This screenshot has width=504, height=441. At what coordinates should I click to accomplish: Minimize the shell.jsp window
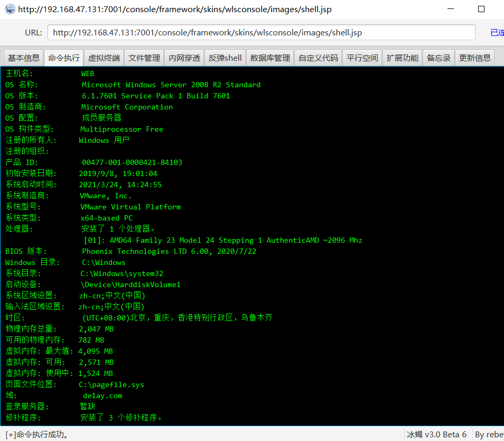[x=451, y=9]
